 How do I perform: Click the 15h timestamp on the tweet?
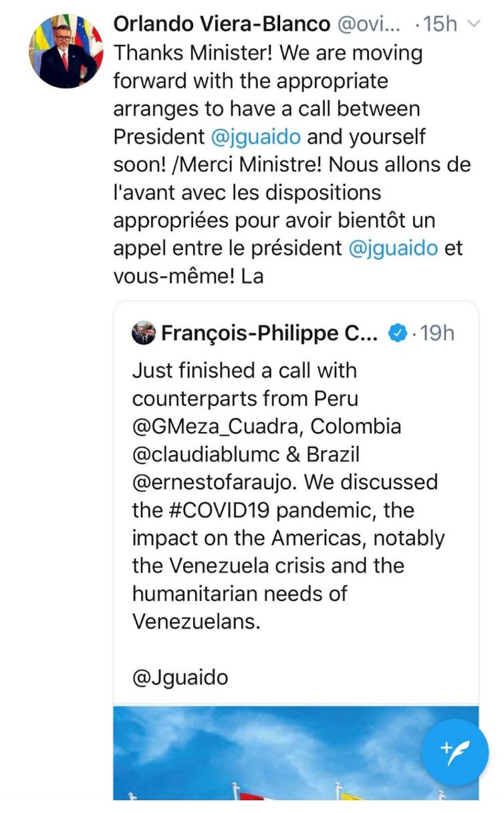tap(440, 25)
